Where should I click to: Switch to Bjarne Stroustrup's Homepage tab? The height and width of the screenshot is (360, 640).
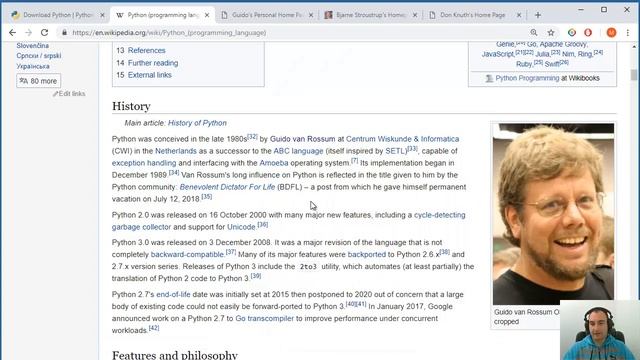370,15
